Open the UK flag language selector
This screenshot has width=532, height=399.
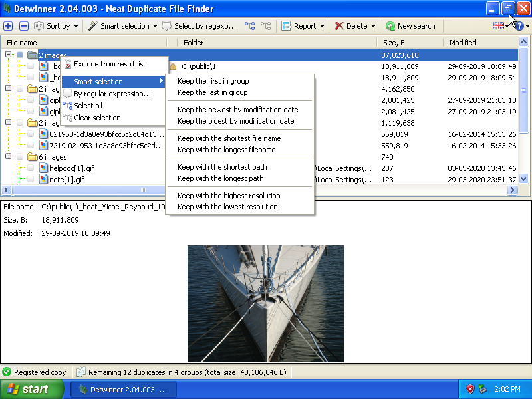(x=499, y=26)
